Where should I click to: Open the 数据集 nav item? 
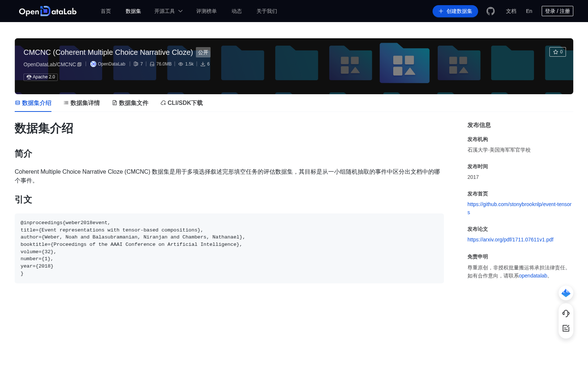tap(133, 11)
